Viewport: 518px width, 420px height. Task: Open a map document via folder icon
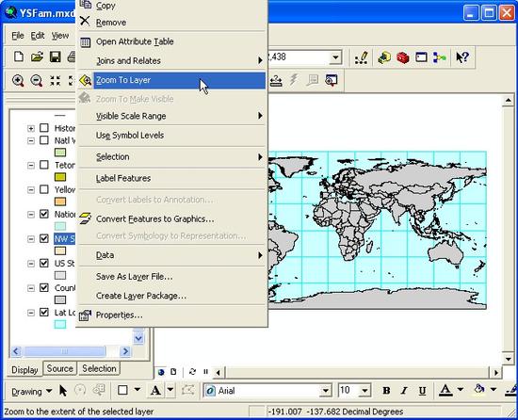37,57
